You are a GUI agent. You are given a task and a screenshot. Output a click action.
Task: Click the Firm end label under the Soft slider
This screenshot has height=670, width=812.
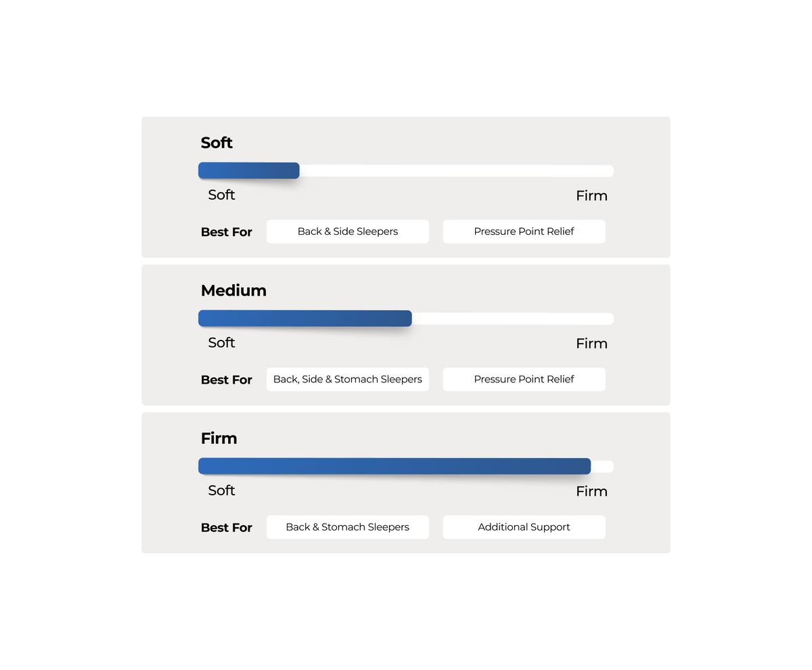(x=592, y=196)
